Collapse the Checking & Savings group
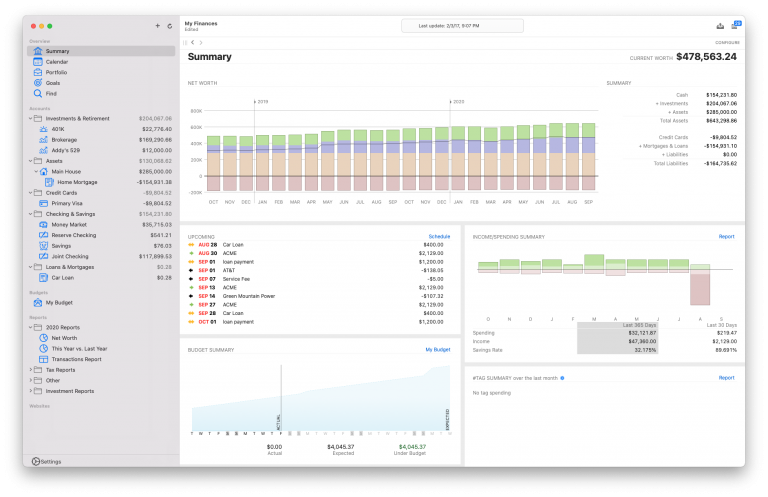Screen dimensions: 768x497 30,214
